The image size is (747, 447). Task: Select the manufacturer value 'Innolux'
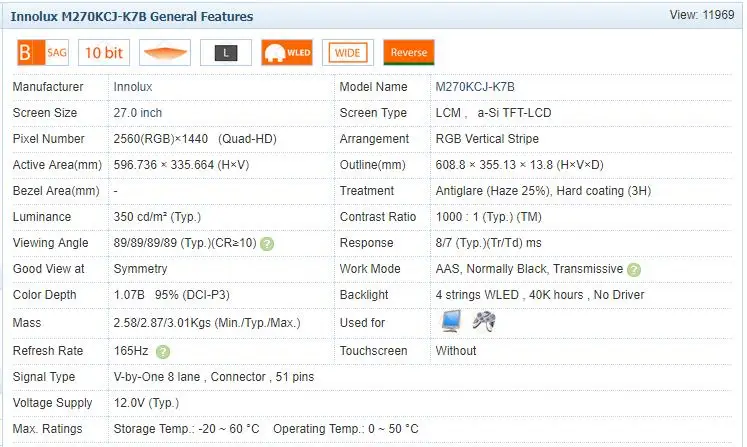click(133, 87)
